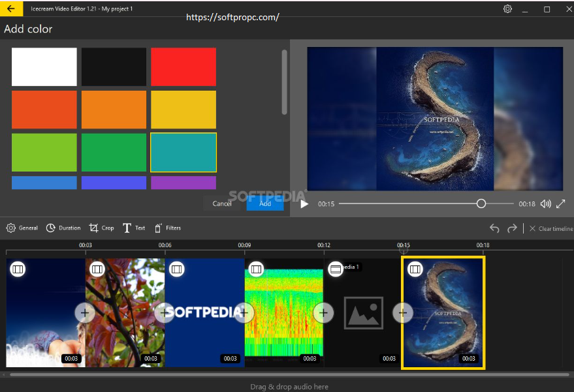Select the missing media placeholder clip
The image size is (574, 392).
tap(363, 312)
